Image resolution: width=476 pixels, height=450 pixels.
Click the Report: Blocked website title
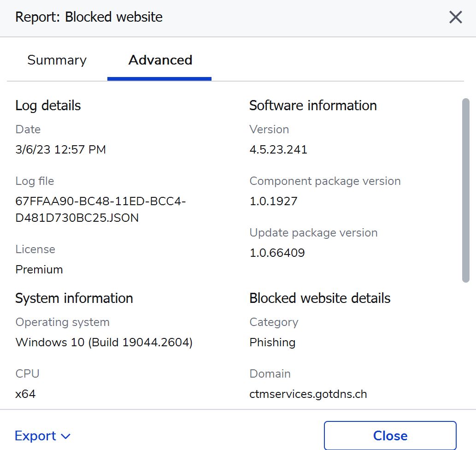pos(89,18)
